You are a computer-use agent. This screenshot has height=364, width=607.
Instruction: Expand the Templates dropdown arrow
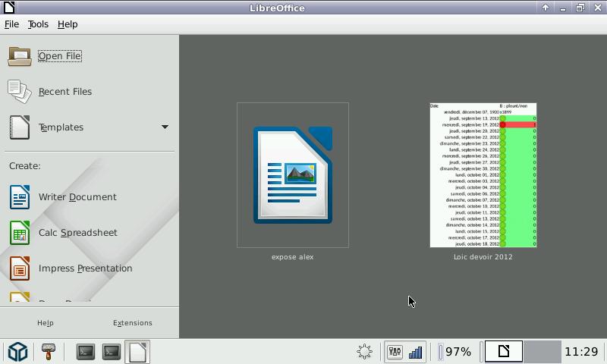click(x=165, y=127)
